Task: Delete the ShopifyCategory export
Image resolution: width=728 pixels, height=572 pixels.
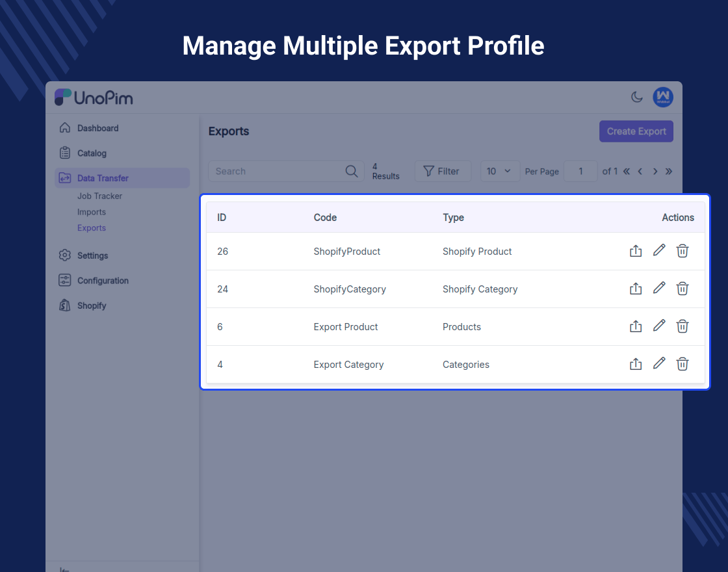Action: [682, 289]
